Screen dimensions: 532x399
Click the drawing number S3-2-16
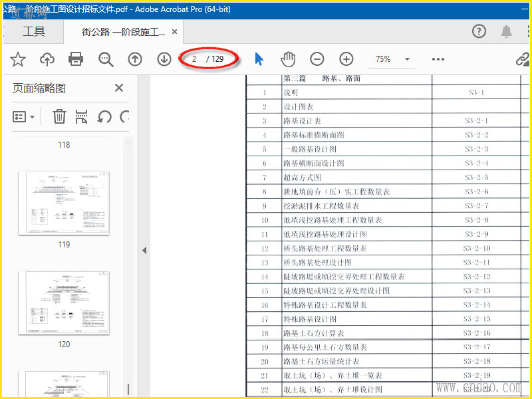point(476,333)
